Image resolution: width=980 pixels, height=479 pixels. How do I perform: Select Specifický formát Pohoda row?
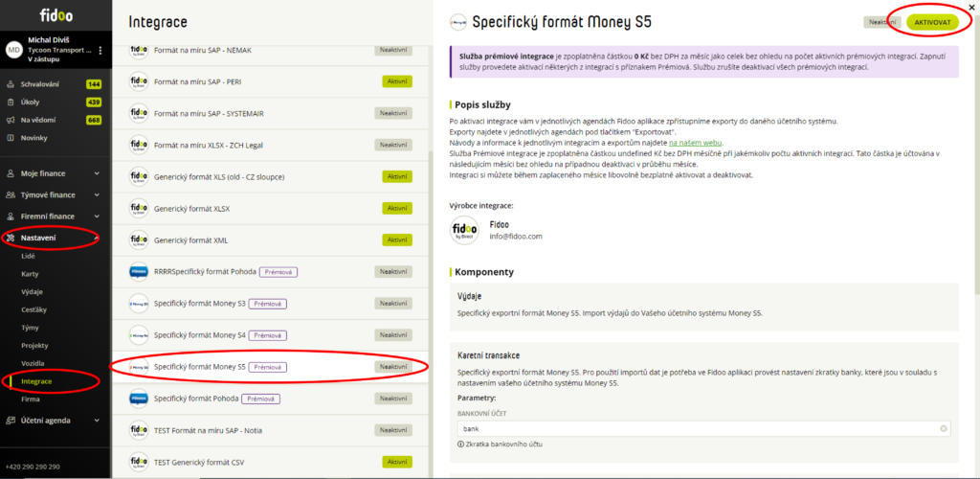[270, 399]
